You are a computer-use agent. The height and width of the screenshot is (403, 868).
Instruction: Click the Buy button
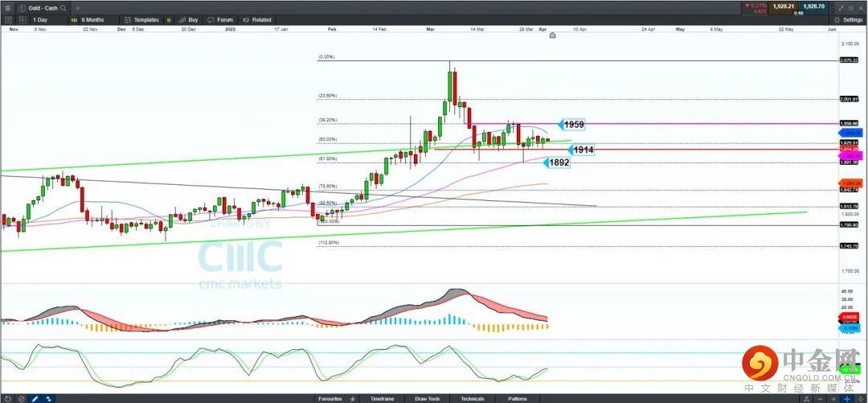(188, 20)
